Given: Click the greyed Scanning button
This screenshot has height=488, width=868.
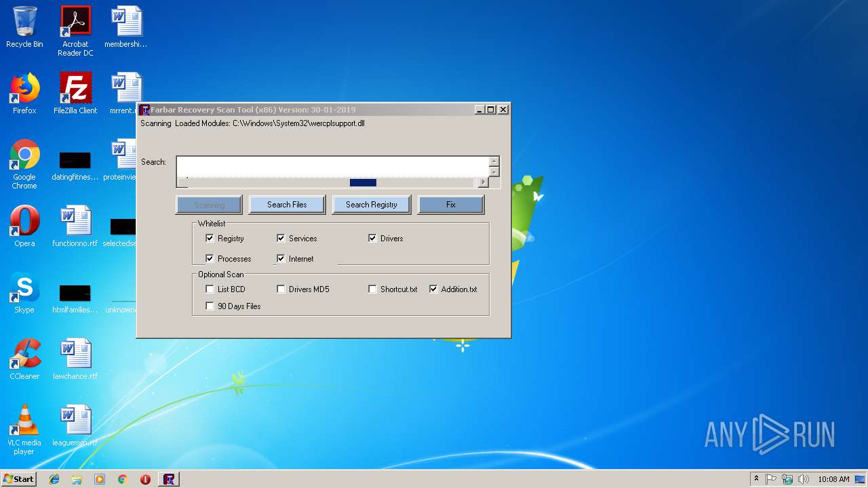Looking at the screenshot, I should pyautogui.click(x=209, y=205).
